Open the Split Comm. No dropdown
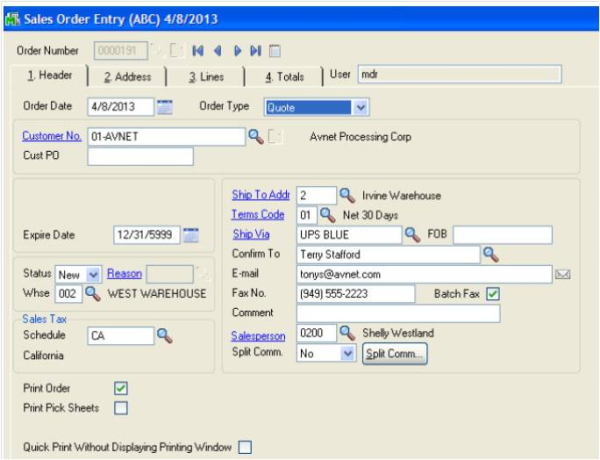The height and width of the screenshot is (460, 600). 348,353
